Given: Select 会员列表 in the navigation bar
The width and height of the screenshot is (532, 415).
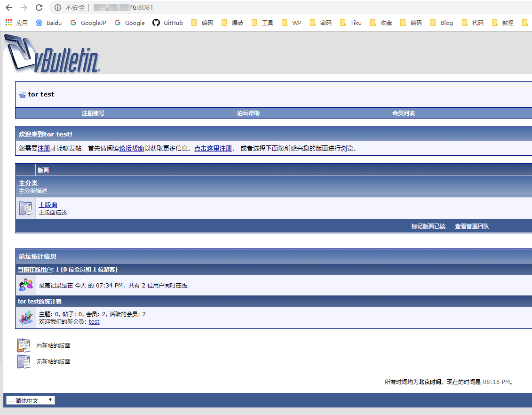Looking at the screenshot, I should point(402,113).
